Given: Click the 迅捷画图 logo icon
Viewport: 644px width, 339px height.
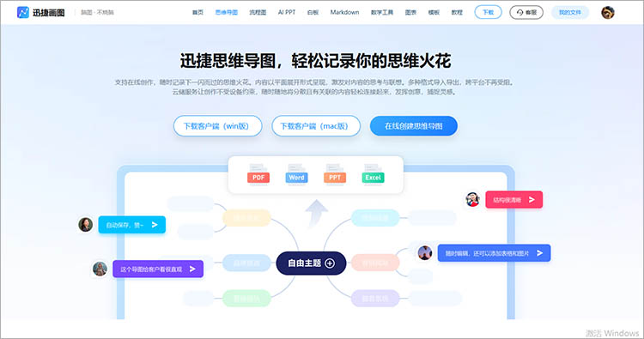Looking at the screenshot, I should click(x=23, y=12).
